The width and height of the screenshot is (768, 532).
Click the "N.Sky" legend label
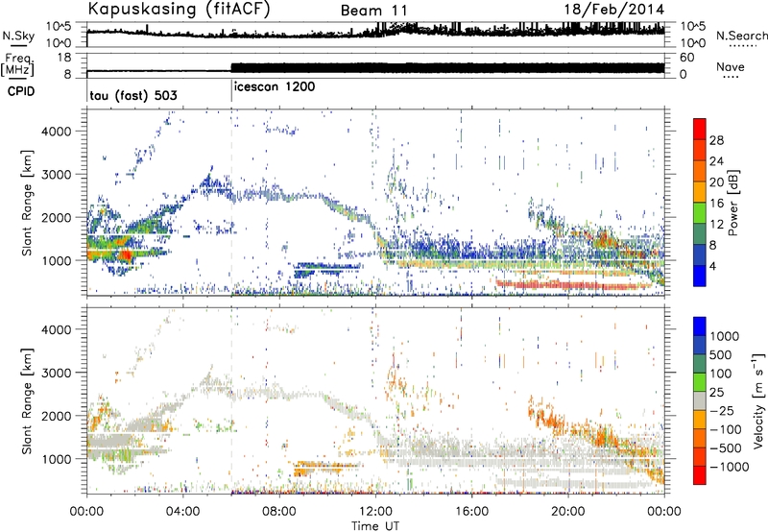(x=18, y=36)
